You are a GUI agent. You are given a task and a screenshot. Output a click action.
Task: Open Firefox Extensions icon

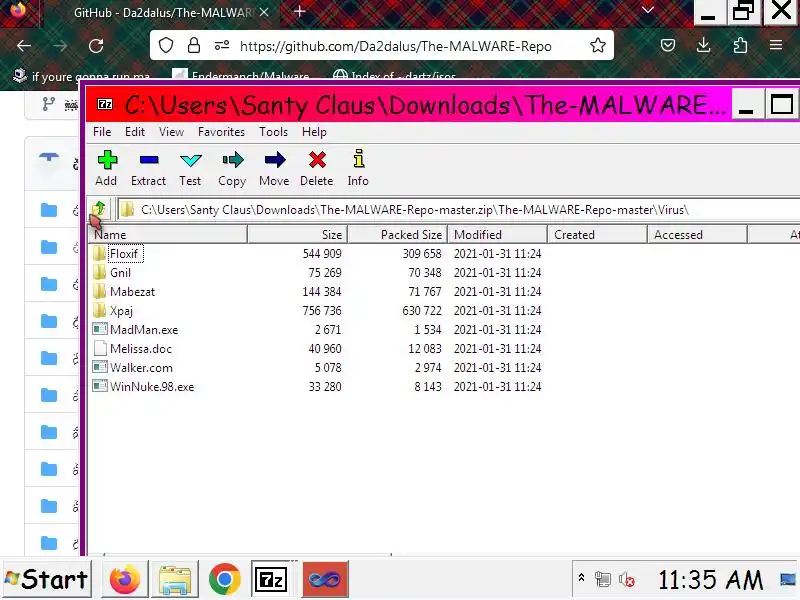[740, 45]
